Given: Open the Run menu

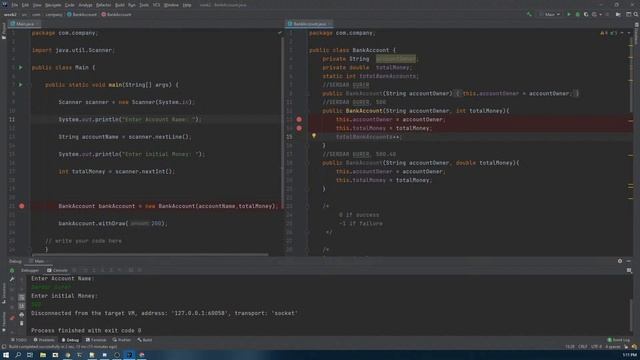Looking at the screenshot, I should pos(132,5).
